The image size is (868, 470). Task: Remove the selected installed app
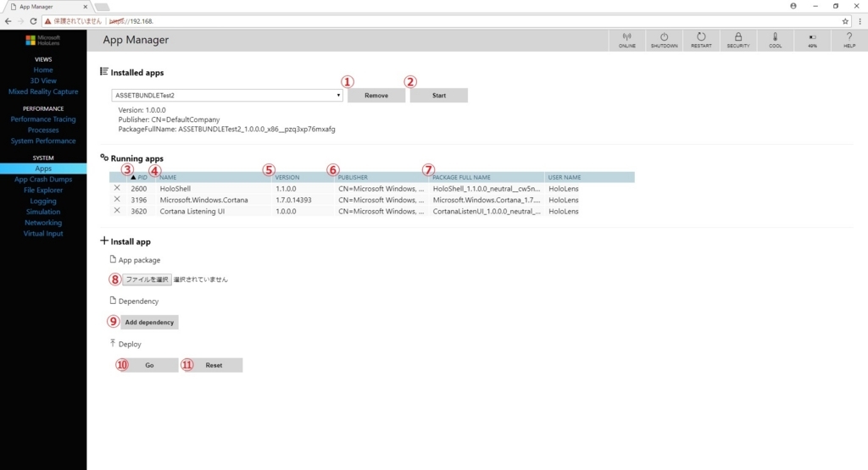376,95
